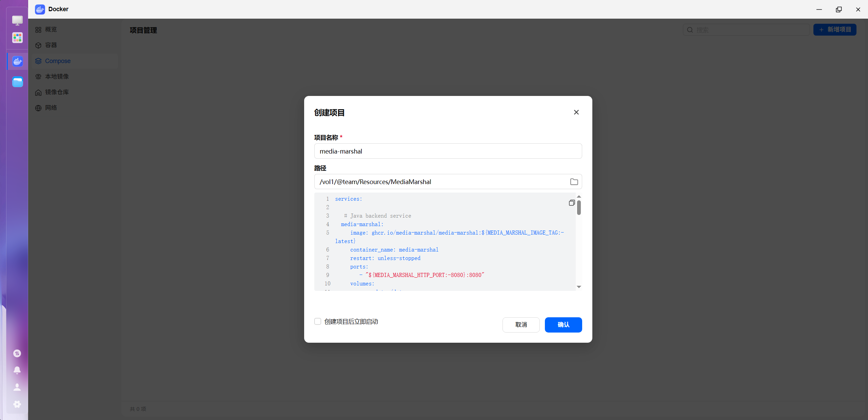Click the search magnifier icon
This screenshot has width=868, height=420.
[690, 30]
